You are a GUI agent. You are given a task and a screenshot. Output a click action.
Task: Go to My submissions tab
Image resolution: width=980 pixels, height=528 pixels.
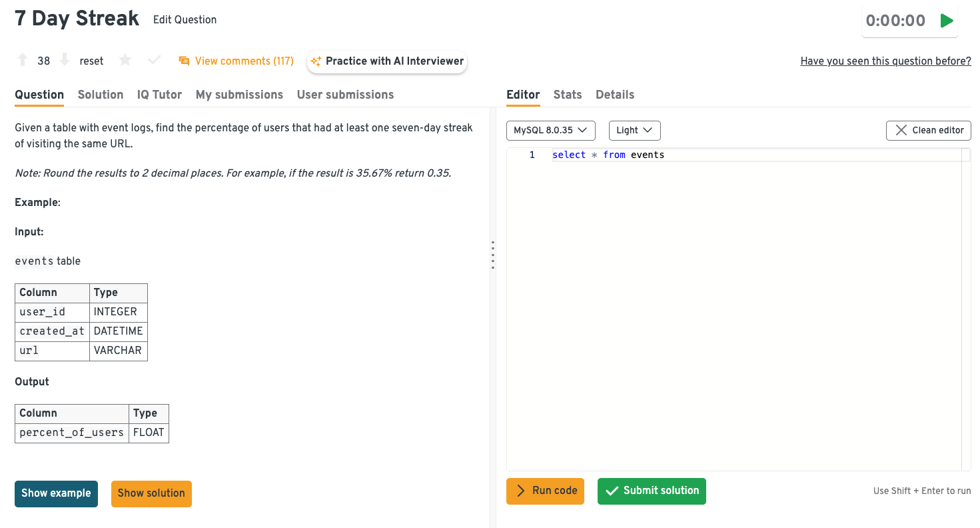point(239,95)
